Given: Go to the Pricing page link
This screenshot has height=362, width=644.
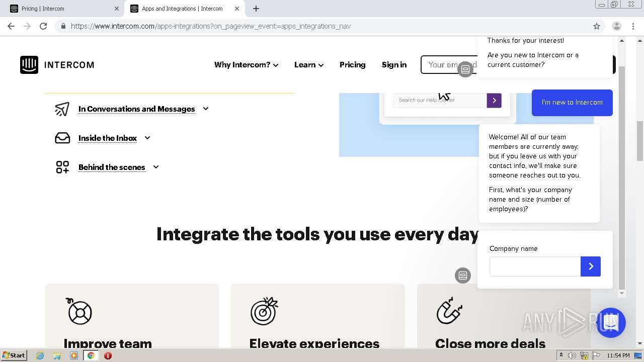Looking at the screenshot, I should [x=352, y=65].
